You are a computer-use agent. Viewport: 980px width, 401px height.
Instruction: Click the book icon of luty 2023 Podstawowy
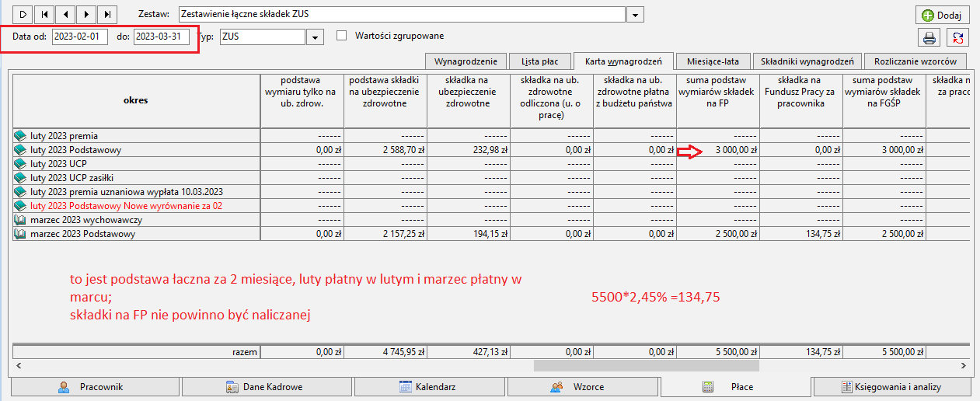tap(20, 150)
